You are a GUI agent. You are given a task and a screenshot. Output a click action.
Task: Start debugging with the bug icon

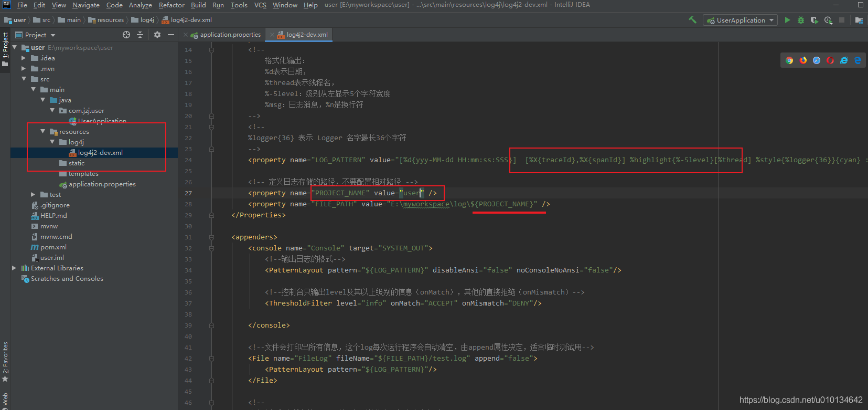click(801, 20)
